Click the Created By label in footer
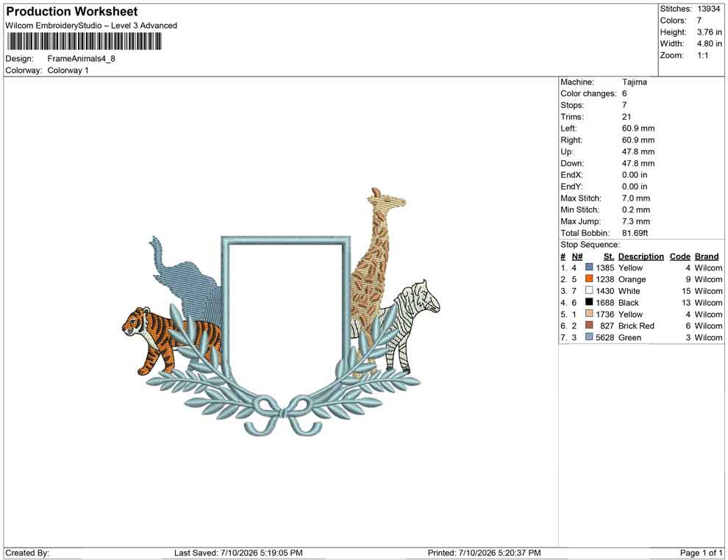The height and width of the screenshot is (560, 728). (x=27, y=553)
